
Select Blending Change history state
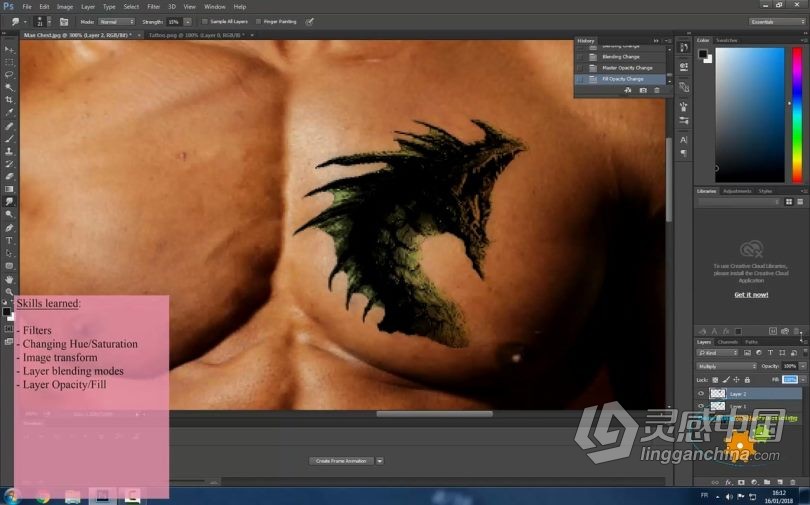pyautogui.click(x=620, y=57)
